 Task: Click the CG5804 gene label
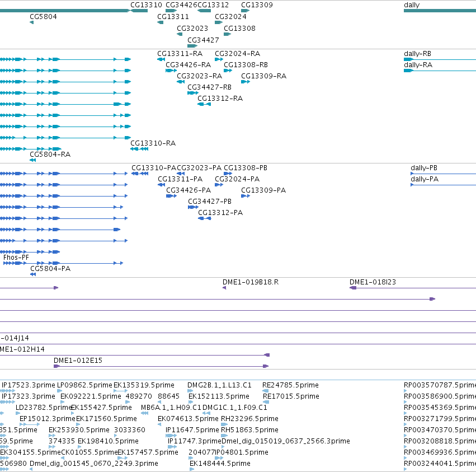click(x=43, y=16)
